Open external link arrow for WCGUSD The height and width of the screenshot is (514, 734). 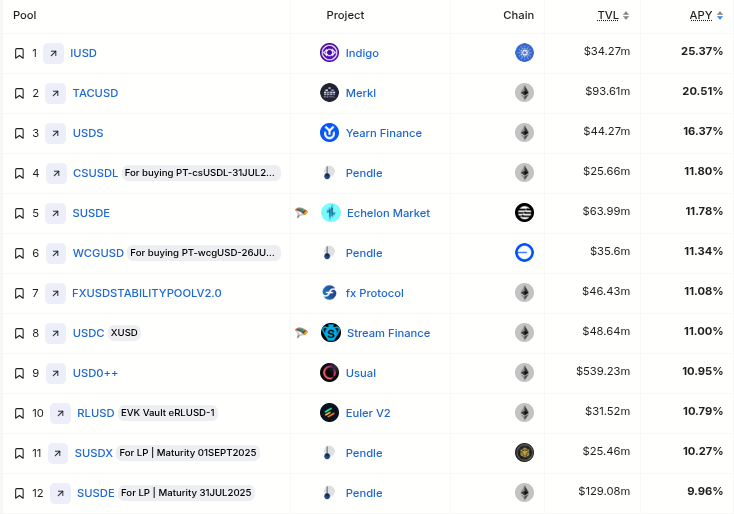55,253
